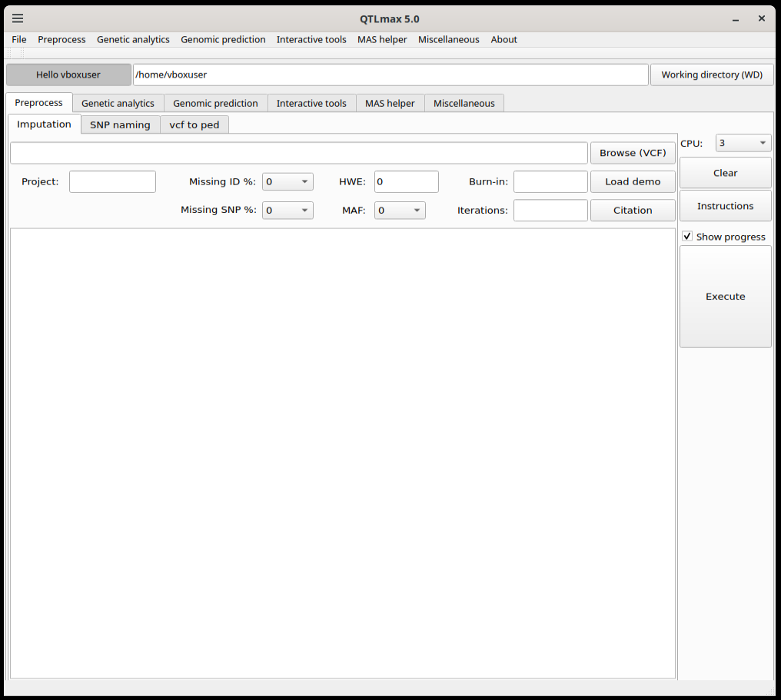
Task: Select the Genomic prediction tab
Action: [215, 103]
